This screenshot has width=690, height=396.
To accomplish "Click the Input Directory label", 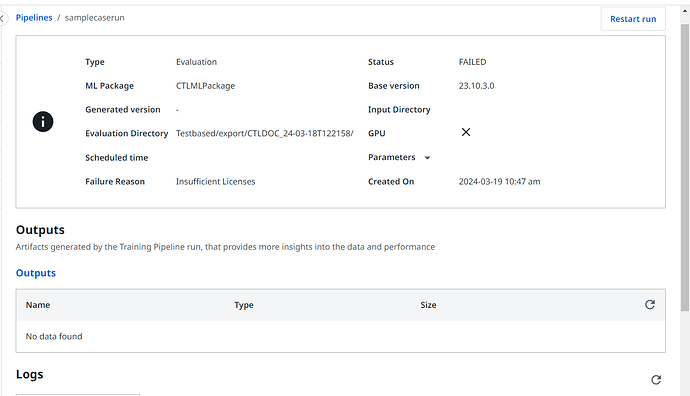I will 399,110.
